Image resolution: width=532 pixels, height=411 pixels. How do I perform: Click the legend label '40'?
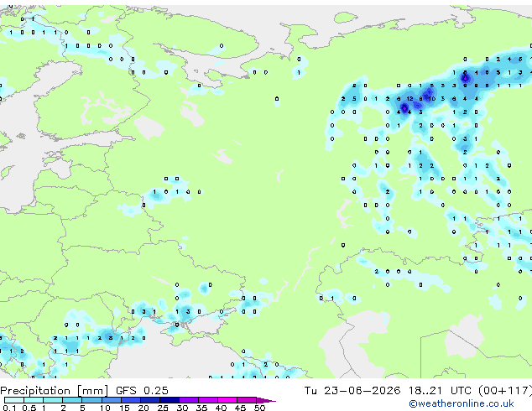[x=221, y=408]
